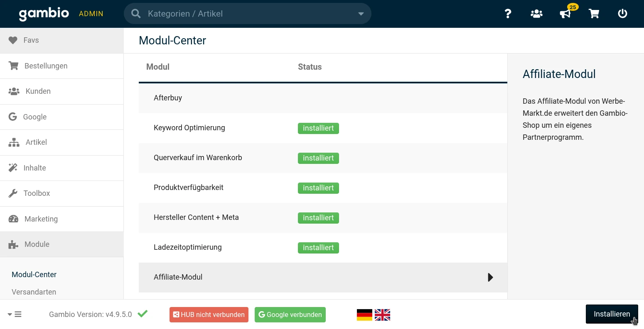Click the Bestellungen cart icon
The width and height of the screenshot is (644, 329).
click(13, 66)
